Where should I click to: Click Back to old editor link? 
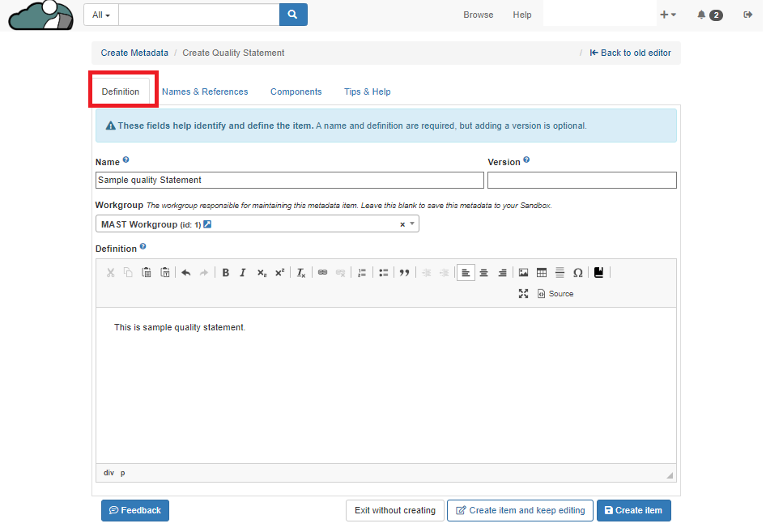[630, 53]
